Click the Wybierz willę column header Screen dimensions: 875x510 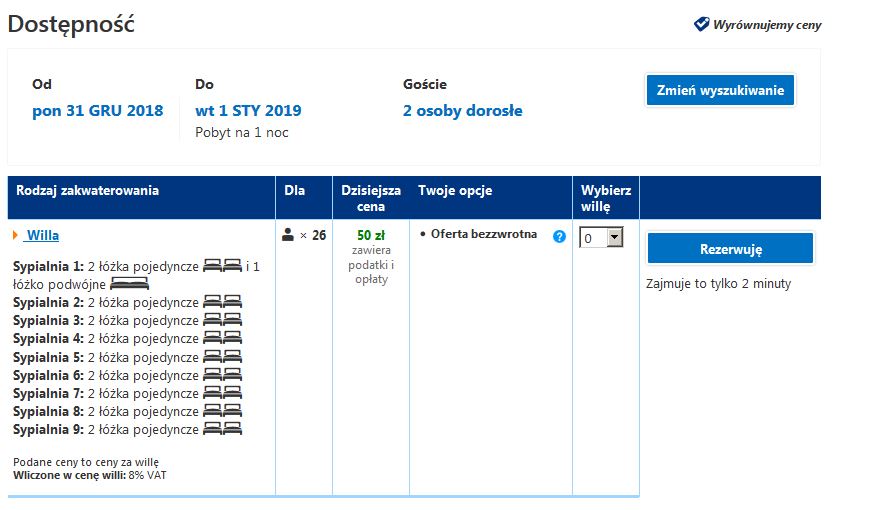click(605, 198)
